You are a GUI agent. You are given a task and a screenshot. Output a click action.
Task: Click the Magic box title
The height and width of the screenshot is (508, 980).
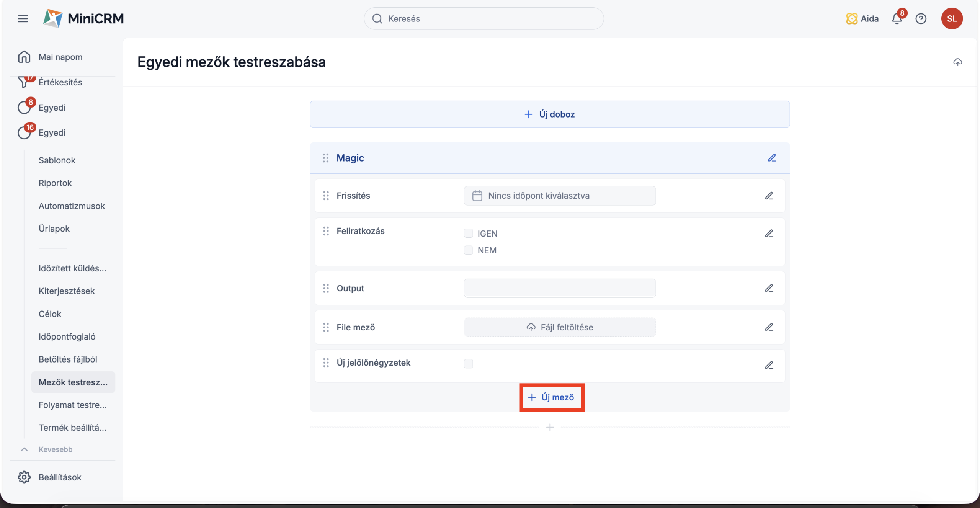350,158
